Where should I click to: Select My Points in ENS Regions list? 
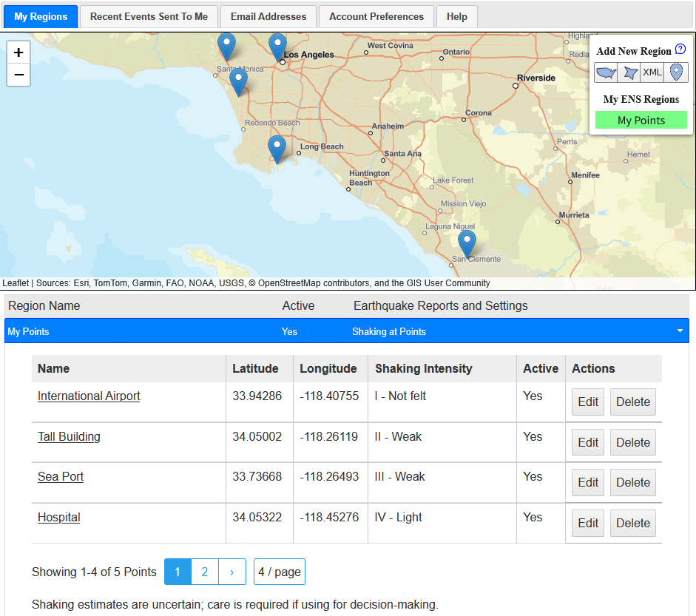click(x=641, y=121)
